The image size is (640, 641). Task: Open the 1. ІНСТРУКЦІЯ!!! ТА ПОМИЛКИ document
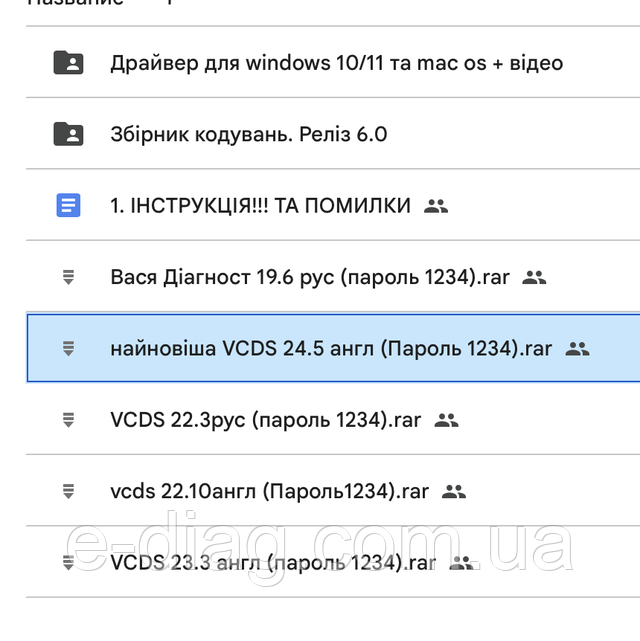click(260, 206)
